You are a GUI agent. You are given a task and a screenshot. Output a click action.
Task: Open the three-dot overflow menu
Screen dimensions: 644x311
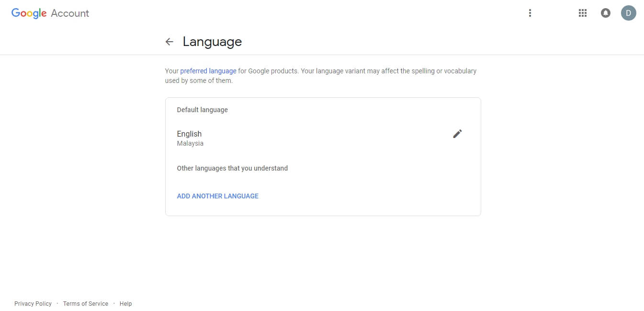pyautogui.click(x=530, y=13)
